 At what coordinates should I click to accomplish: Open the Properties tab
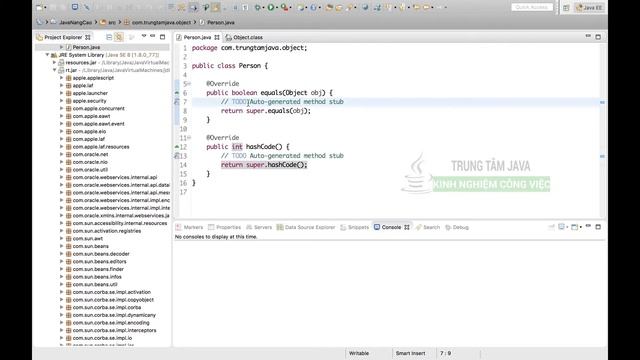pyautogui.click(x=224, y=227)
